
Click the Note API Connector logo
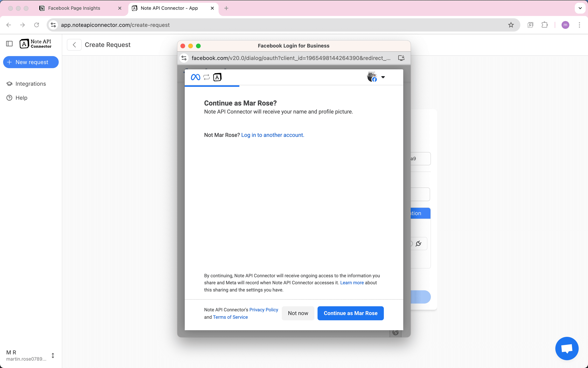35,44
